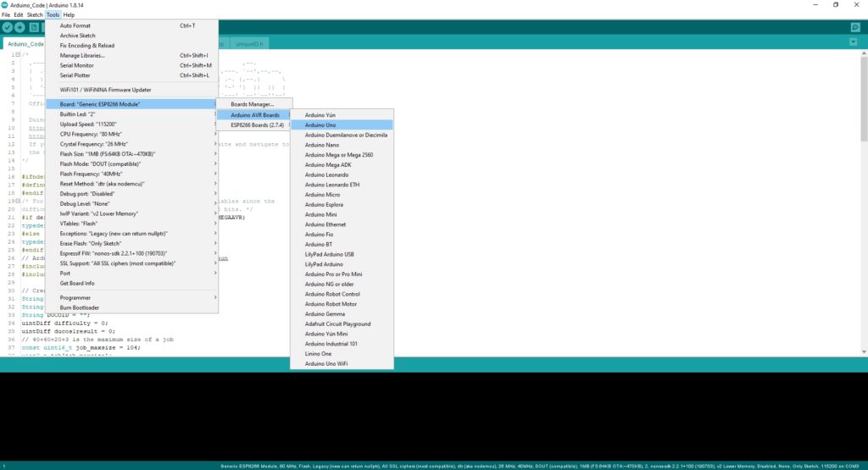Select the Arduino Nano board
Screen dimensions: 868x470
(x=342, y=145)
